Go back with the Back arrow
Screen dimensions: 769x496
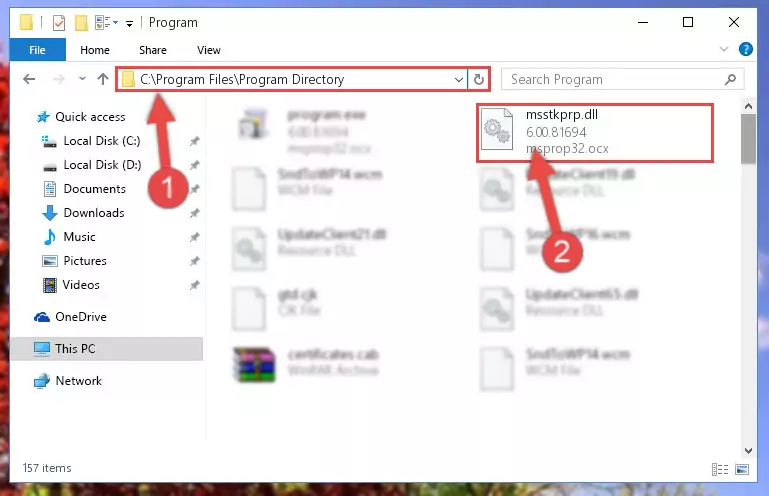coord(29,79)
